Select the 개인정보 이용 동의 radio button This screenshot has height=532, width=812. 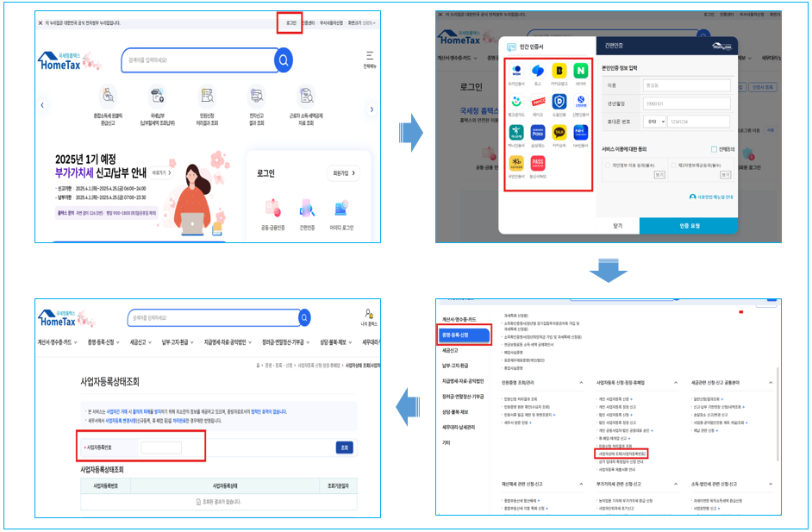point(608,166)
